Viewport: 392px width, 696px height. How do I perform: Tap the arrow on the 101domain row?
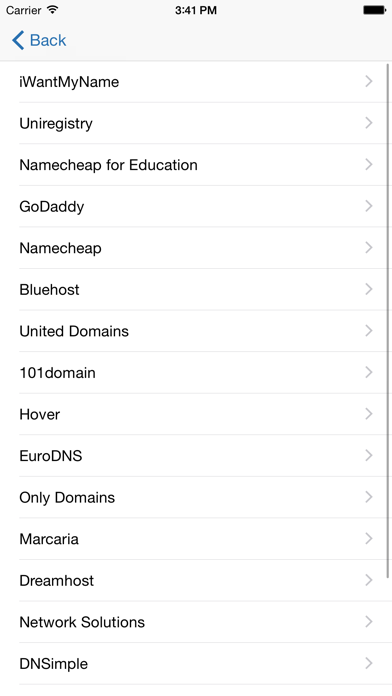tap(368, 372)
